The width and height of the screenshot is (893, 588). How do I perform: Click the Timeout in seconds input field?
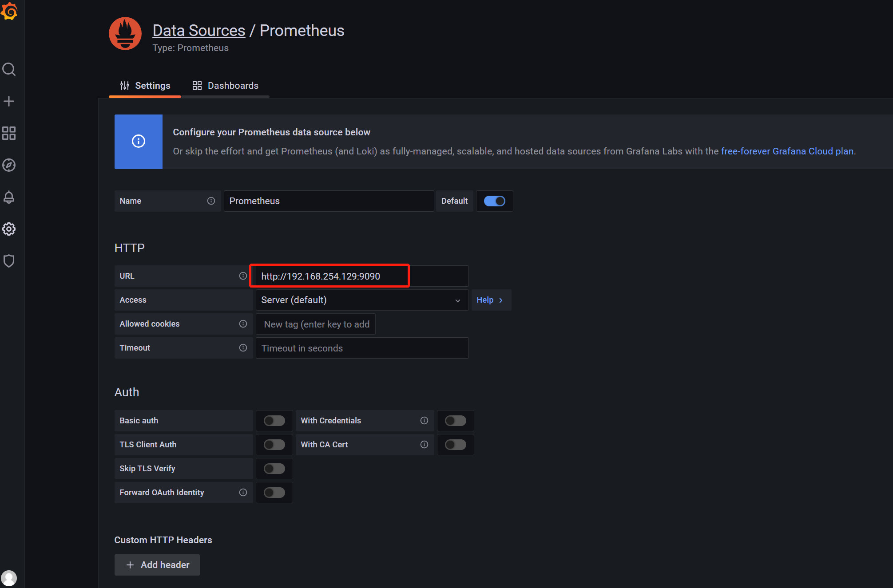tap(361, 348)
